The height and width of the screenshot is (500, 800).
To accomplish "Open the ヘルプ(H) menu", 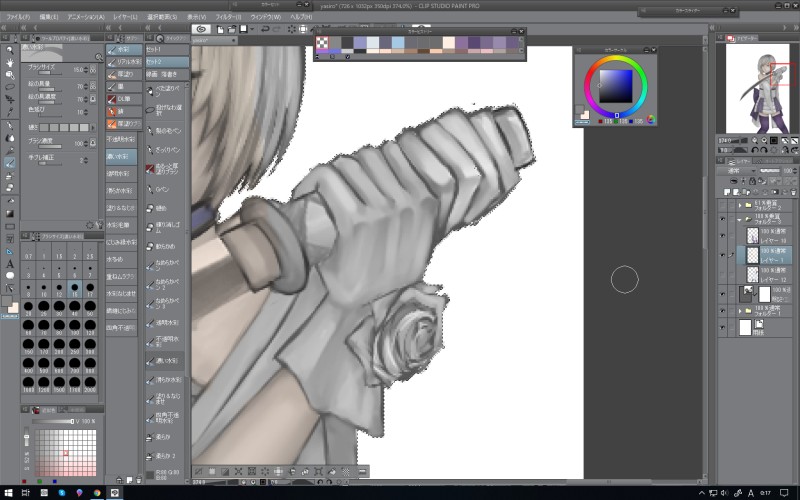I will tap(301, 17).
